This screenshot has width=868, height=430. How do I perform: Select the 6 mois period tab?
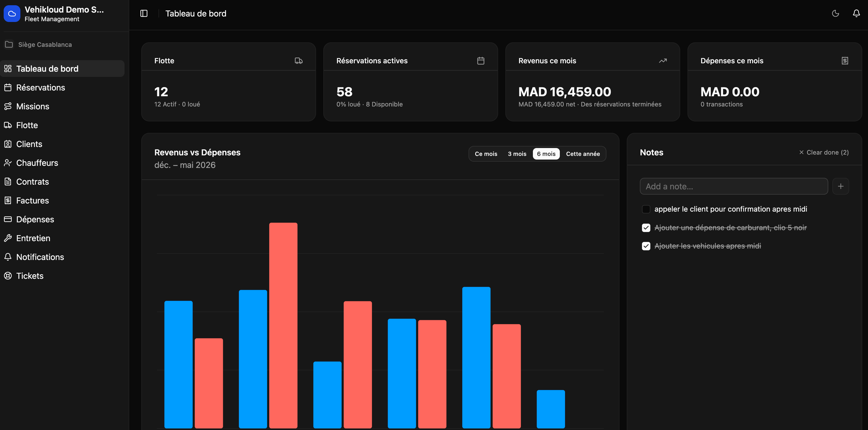tap(546, 154)
